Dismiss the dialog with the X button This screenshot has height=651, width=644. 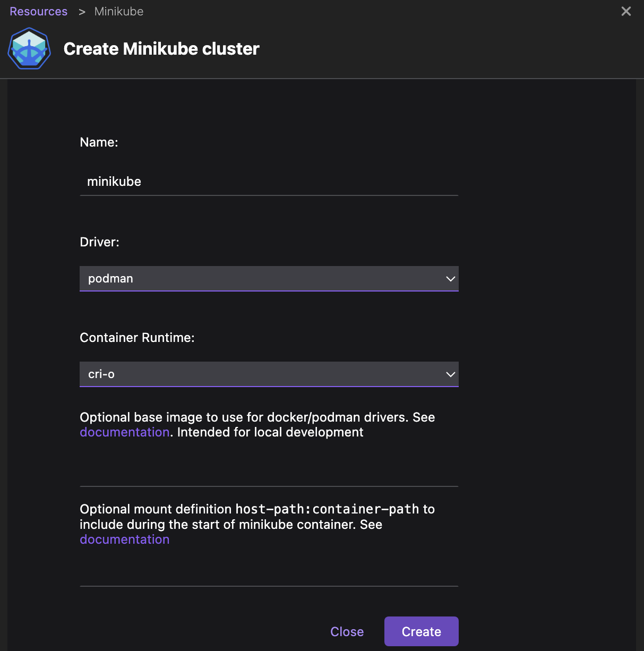(626, 11)
